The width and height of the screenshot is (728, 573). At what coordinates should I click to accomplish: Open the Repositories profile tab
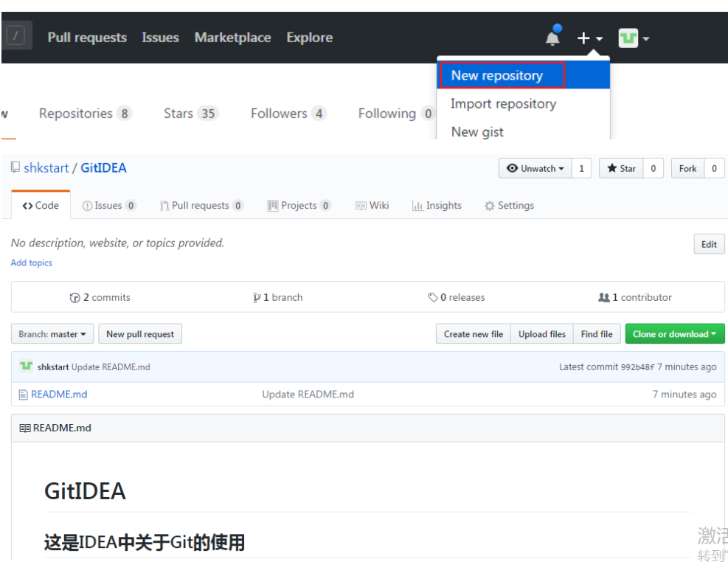coord(86,114)
